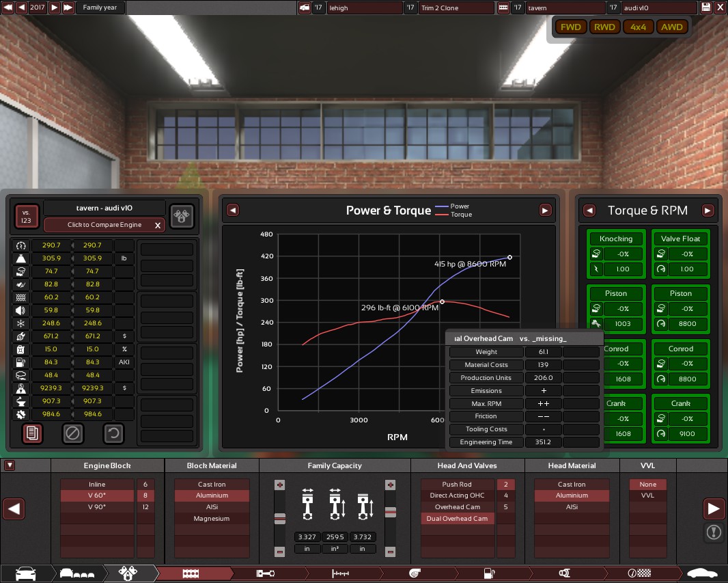Select AWD drivetrain option

tap(671, 27)
